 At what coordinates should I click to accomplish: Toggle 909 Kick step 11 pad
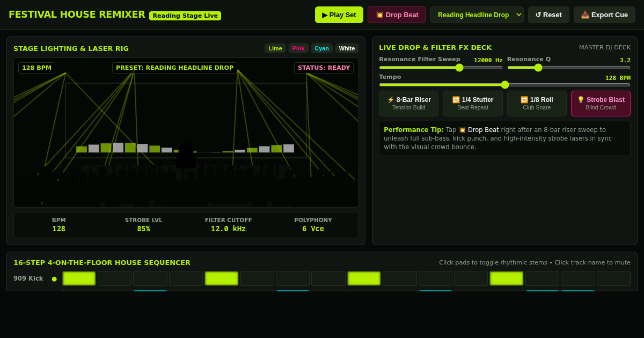(x=435, y=278)
